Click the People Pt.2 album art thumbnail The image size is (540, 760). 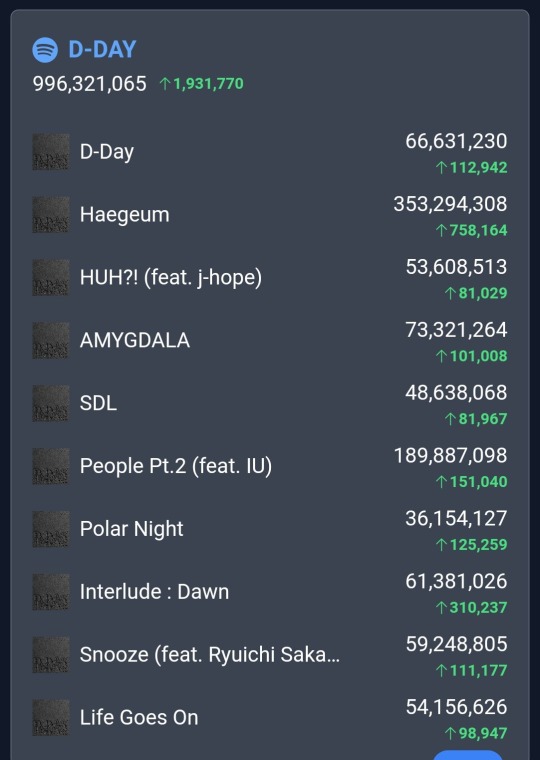(50, 466)
